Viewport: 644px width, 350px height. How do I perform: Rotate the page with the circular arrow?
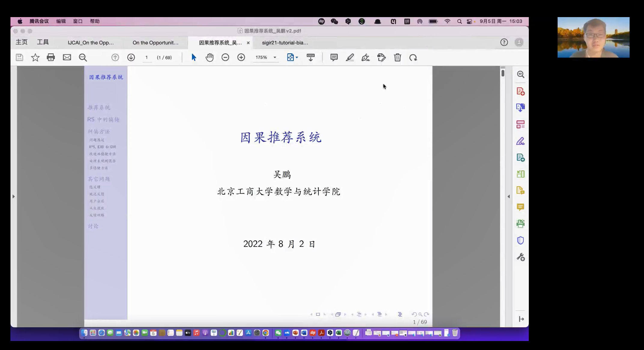point(413,57)
